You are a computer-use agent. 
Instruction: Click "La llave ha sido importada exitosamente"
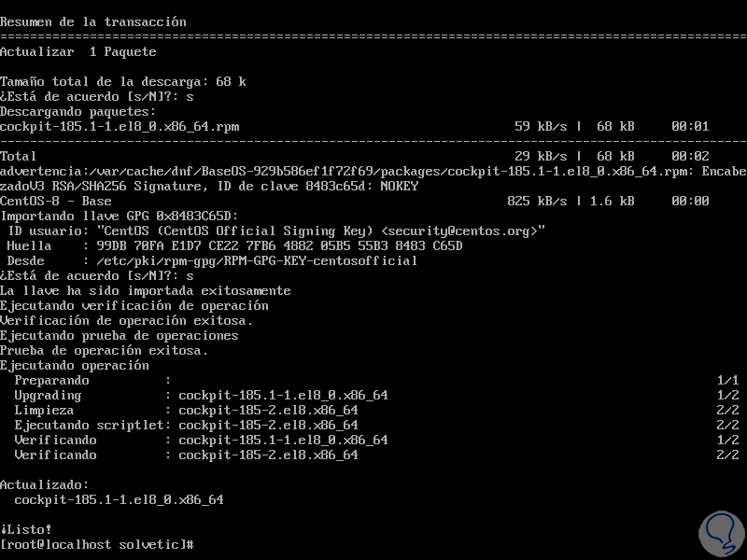[145, 290]
